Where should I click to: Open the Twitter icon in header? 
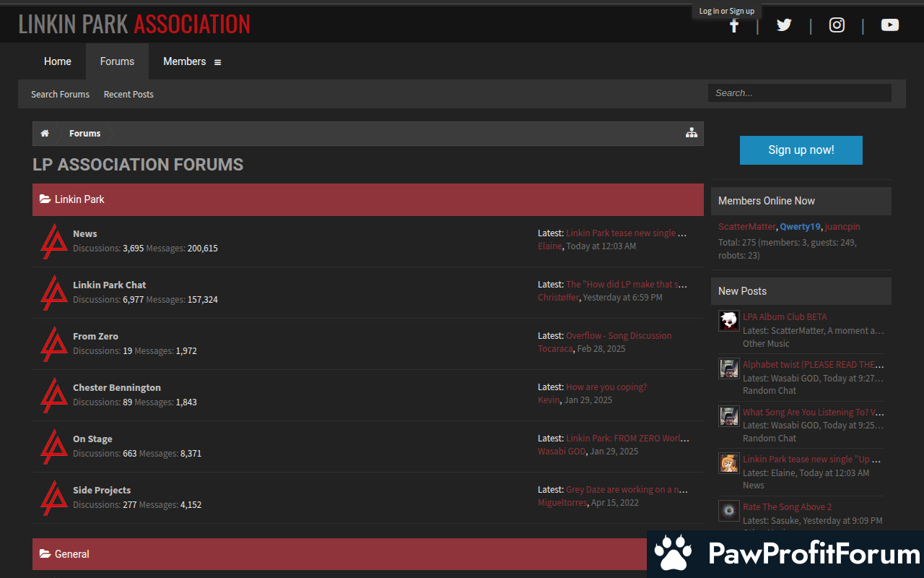(784, 25)
